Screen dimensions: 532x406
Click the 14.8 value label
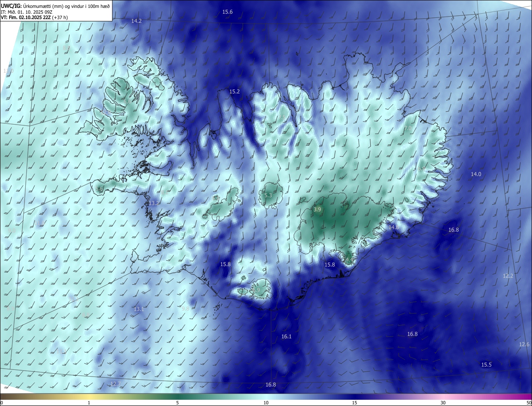click(x=394, y=227)
